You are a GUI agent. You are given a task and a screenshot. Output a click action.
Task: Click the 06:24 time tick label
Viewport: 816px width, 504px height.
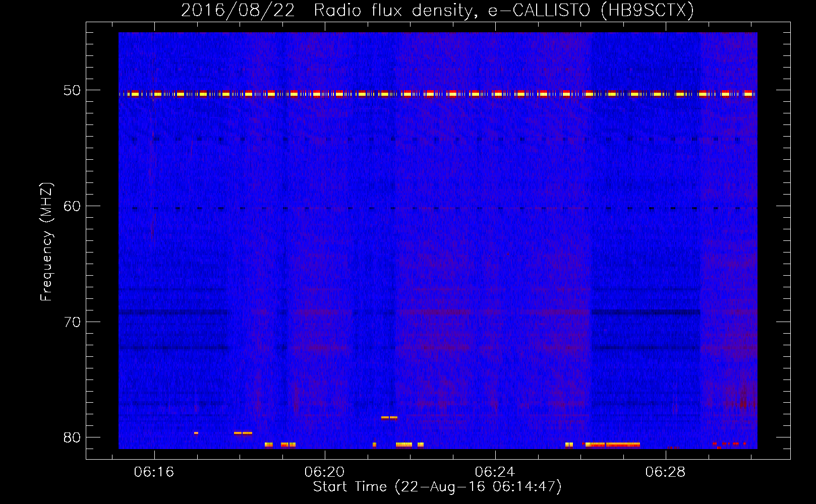coord(495,472)
